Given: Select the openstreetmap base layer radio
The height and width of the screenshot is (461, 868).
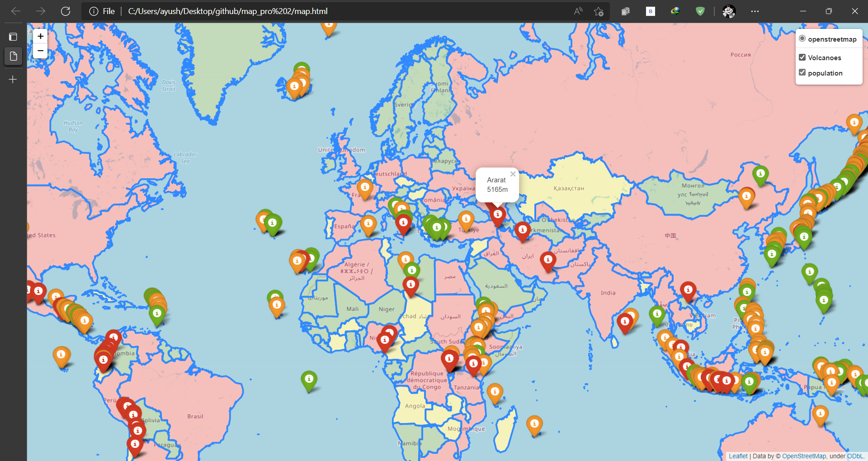Looking at the screenshot, I should [802, 39].
